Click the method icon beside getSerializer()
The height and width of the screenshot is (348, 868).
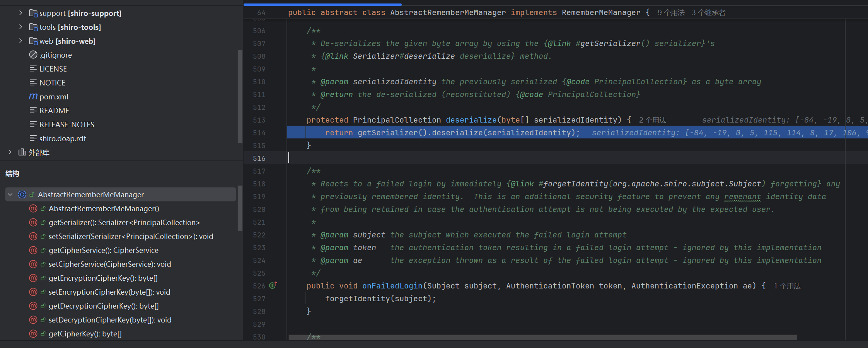tap(33, 222)
